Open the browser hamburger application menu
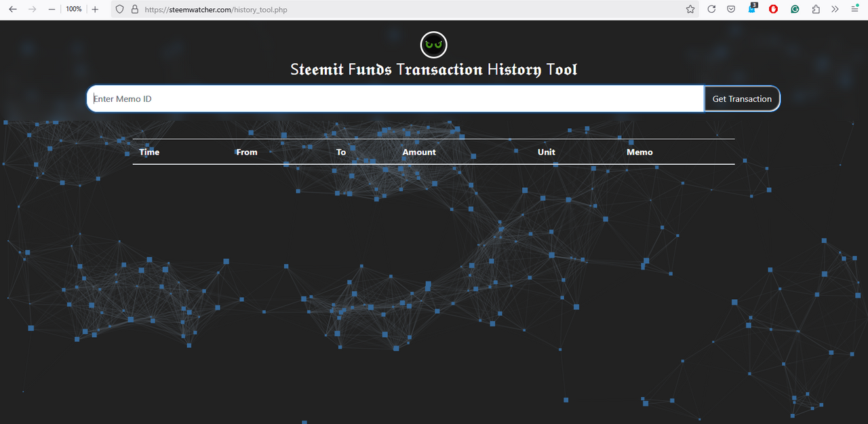868x424 pixels. [x=854, y=9]
